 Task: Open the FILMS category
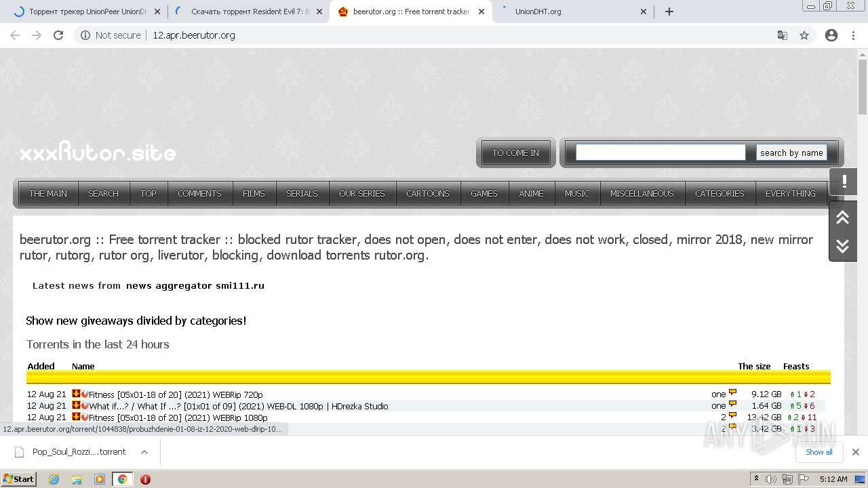254,193
